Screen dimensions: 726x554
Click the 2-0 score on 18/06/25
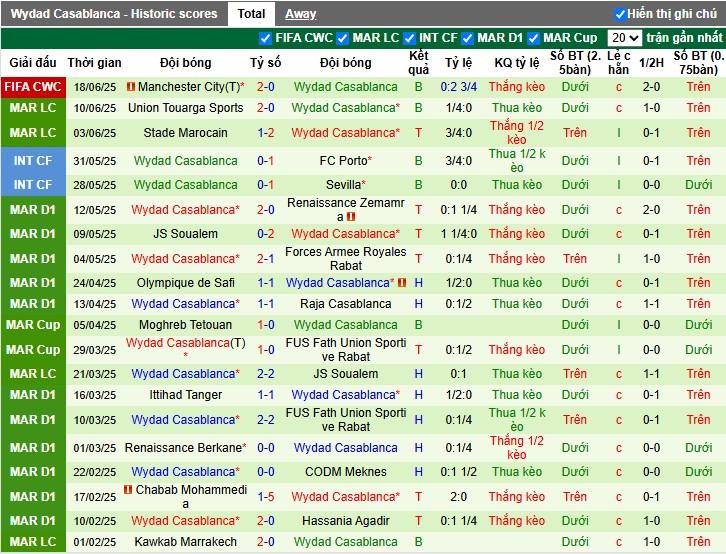(x=266, y=87)
